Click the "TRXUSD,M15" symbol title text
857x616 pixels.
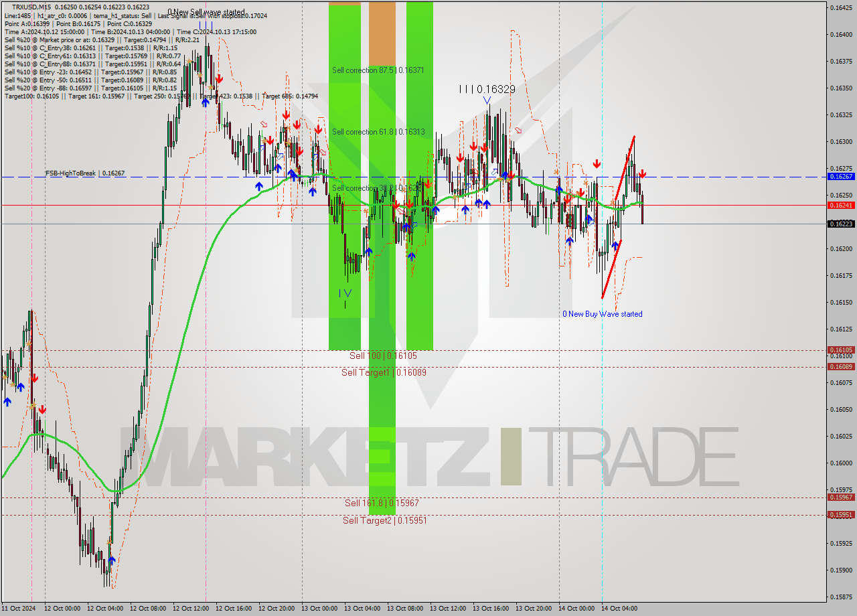33,7
